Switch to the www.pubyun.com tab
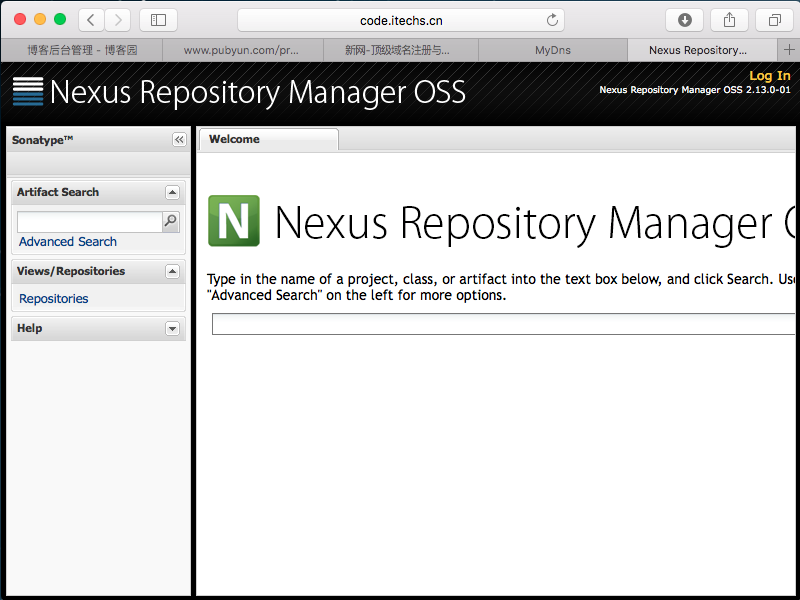Image resolution: width=800 pixels, height=600 pixels. point(242,50)
